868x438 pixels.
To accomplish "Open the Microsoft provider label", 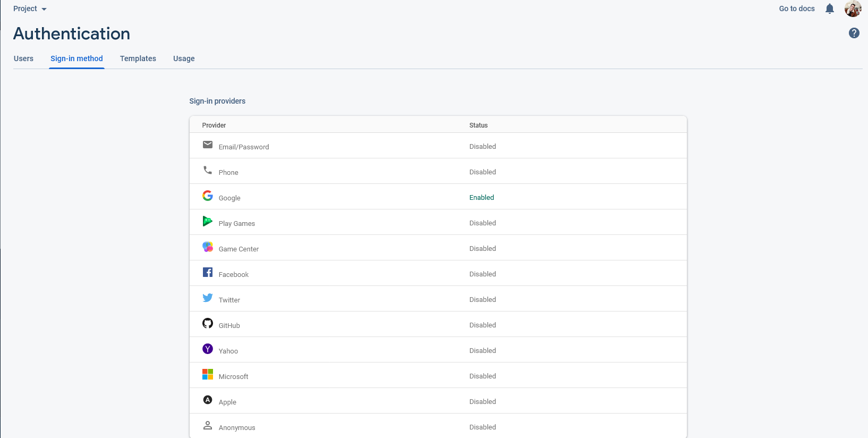I will [234, 376].
